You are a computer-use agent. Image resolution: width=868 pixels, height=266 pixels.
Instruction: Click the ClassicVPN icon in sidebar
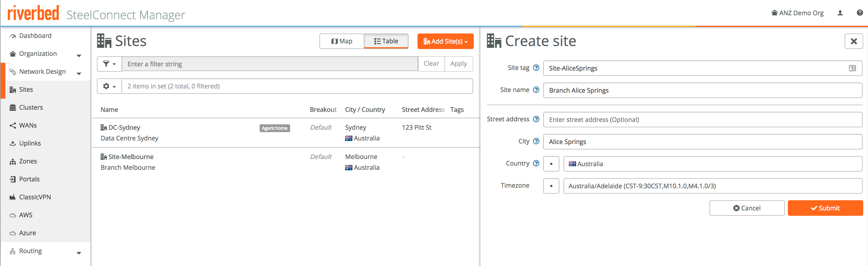coord(13,197)
